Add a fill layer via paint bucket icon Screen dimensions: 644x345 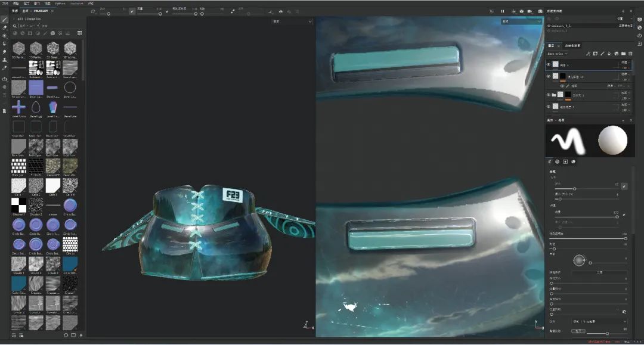(x=609, y=54)
